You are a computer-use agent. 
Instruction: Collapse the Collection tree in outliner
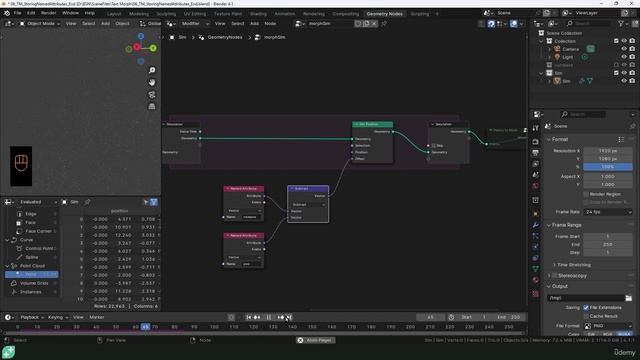541,41
